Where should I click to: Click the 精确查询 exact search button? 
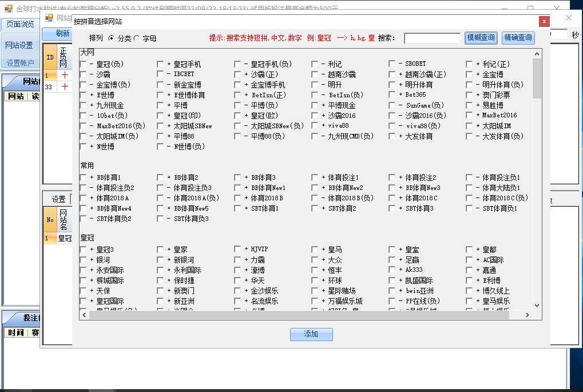click(518, 38)
